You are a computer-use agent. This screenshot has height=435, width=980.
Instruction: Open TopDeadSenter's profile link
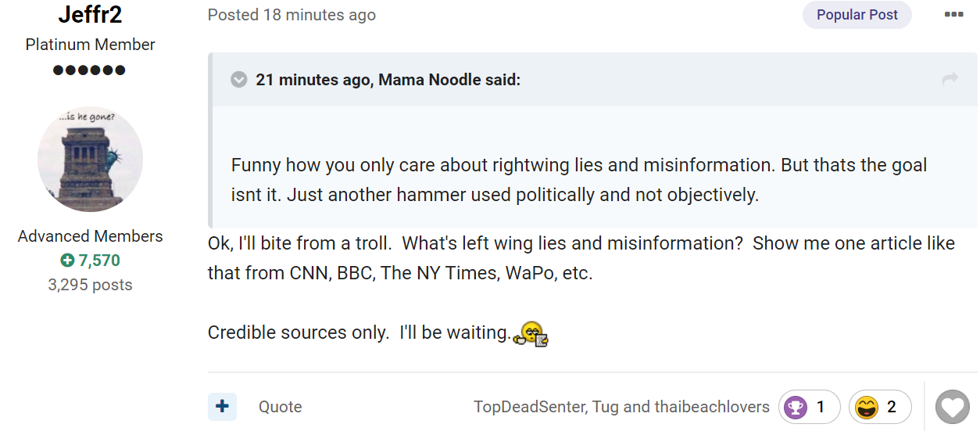[528, 407]
